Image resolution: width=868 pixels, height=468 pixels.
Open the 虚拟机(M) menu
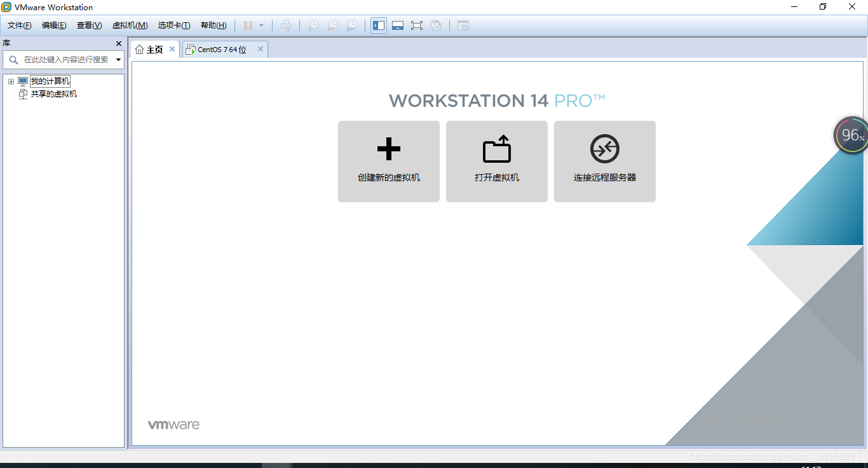(x=130, y=25)
